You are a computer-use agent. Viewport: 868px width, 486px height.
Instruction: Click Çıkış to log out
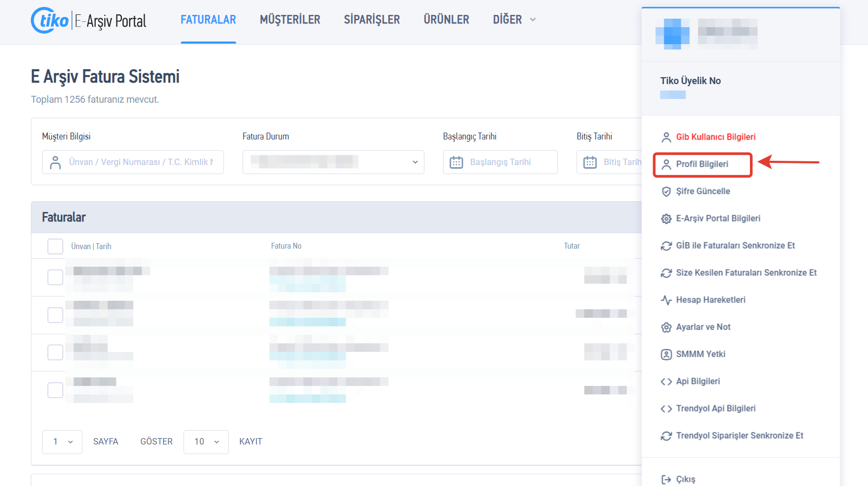coord(686,480)
